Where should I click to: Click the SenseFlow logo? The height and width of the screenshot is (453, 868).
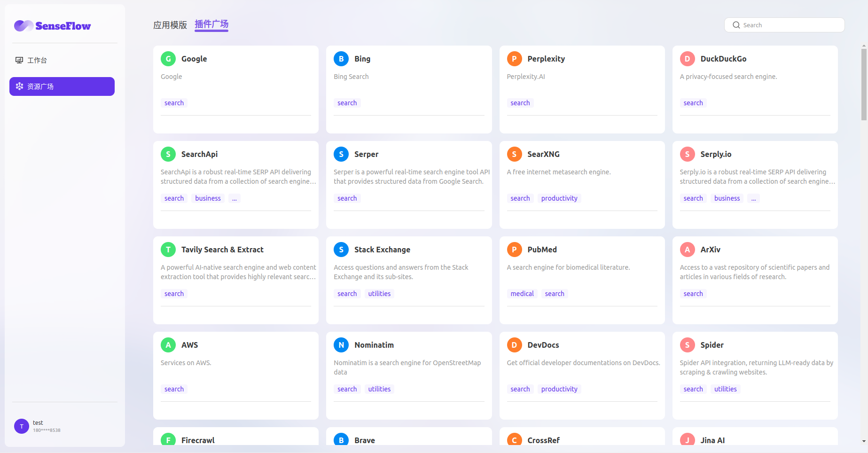click(52, 26)
